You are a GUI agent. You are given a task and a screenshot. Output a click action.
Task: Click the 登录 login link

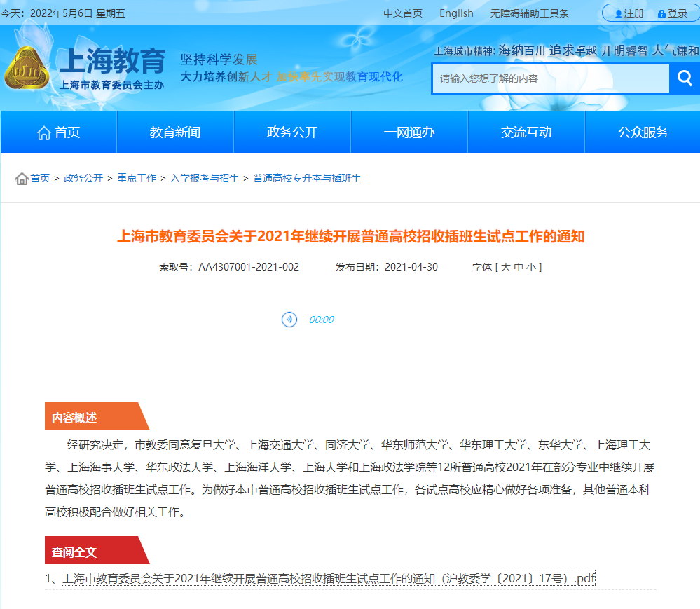click(x=678, y=13)
